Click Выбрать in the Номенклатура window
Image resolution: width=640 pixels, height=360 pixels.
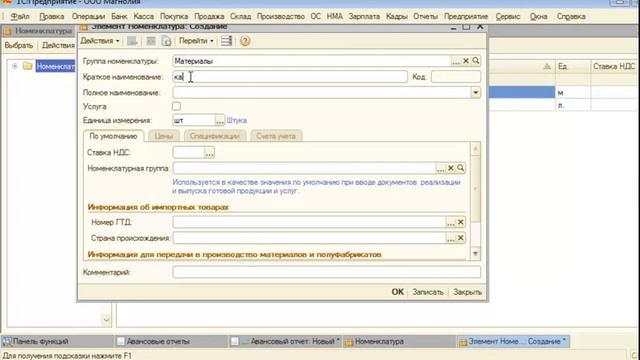point(18,45)
